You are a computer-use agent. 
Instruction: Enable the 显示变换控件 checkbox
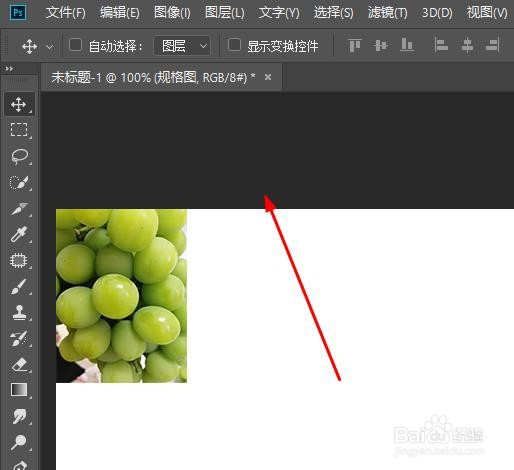coord(234,45)
